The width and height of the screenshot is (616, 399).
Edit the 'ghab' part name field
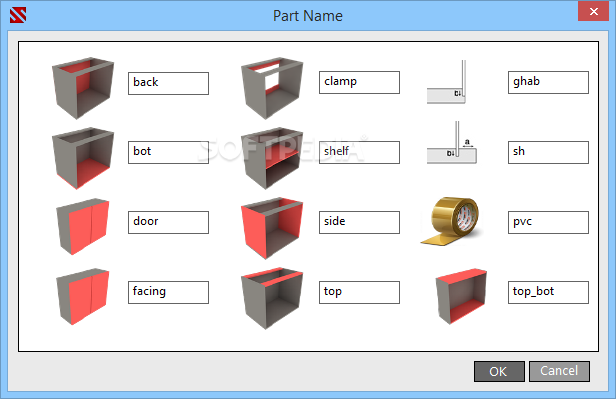pyautogui.click(x=548, y=82)
